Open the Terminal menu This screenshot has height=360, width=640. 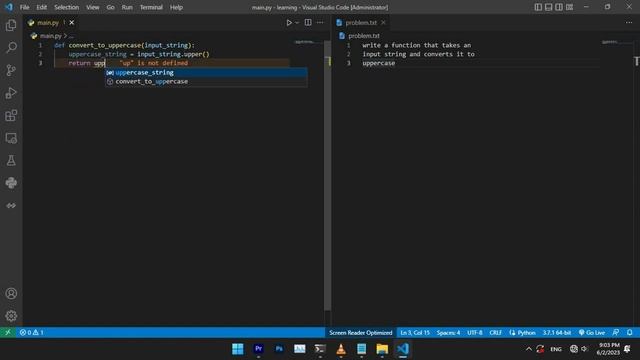tap(151, 7)
